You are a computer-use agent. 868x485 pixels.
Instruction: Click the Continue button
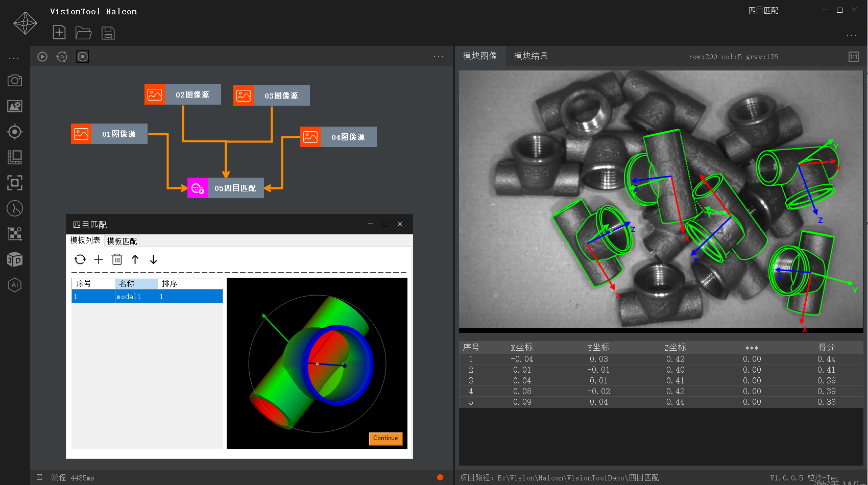tap(385, 439)
